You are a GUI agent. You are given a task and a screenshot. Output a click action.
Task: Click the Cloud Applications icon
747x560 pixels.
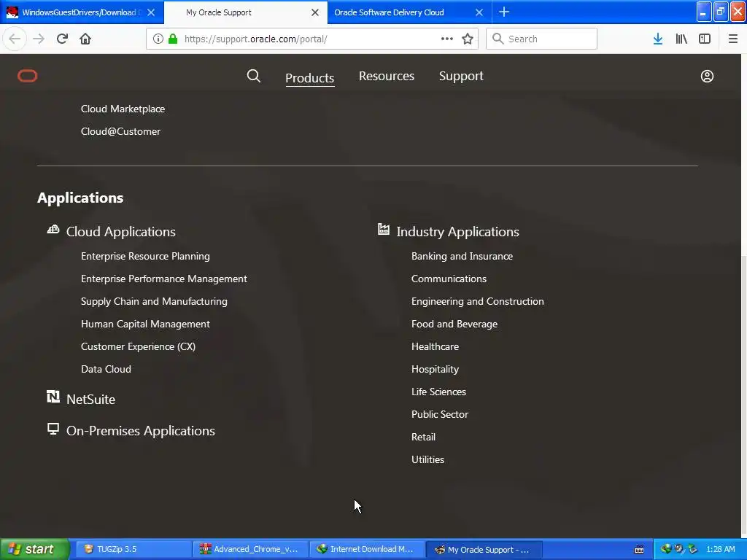(x=53, y=230)
